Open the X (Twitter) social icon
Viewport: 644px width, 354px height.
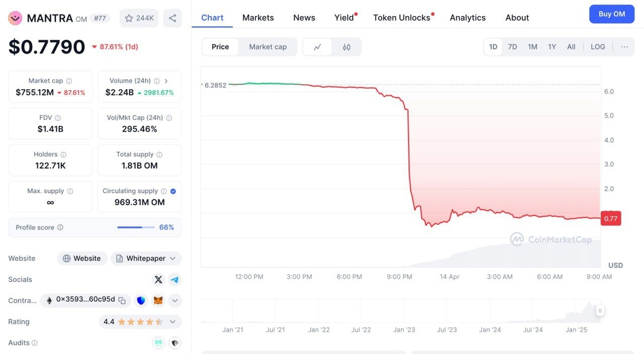[x=158, y=279]
